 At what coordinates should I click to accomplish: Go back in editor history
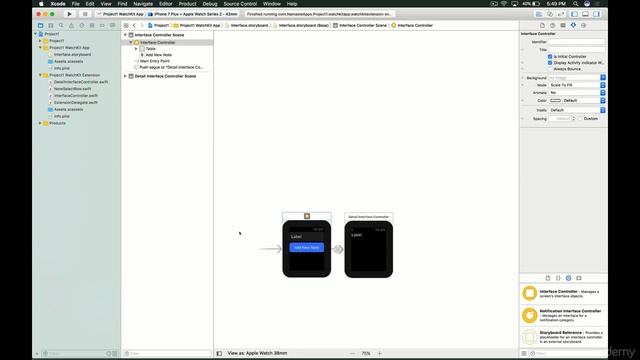point(134,25)
